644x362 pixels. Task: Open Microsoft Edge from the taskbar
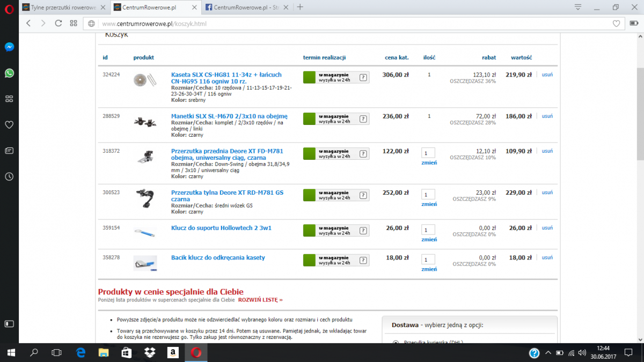click(x=80, y=352)
